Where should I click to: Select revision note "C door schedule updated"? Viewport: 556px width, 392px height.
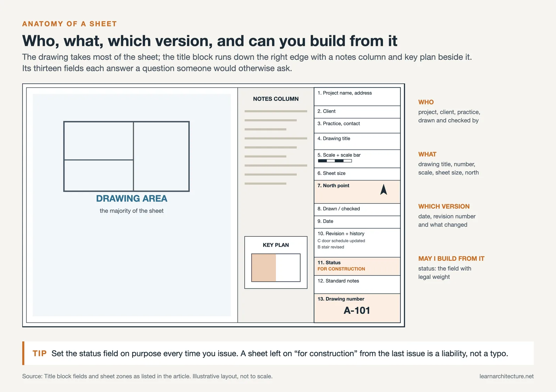[341, 240]
